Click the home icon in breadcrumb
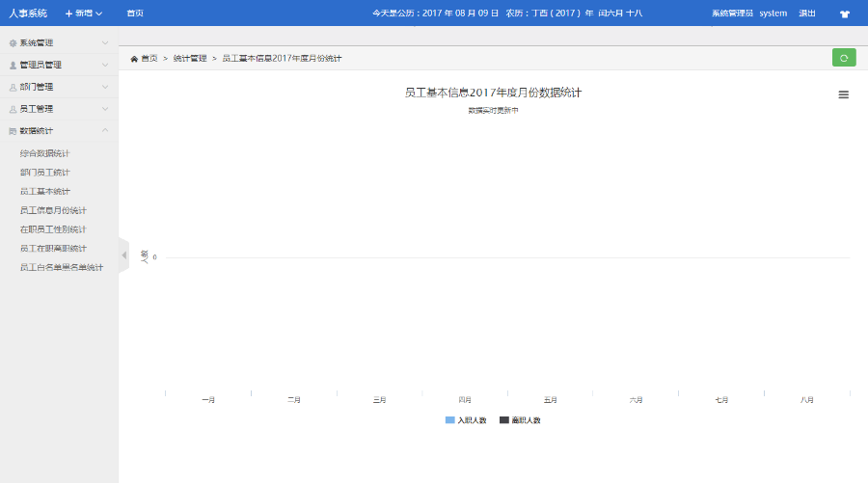 (x=134, y=59)
